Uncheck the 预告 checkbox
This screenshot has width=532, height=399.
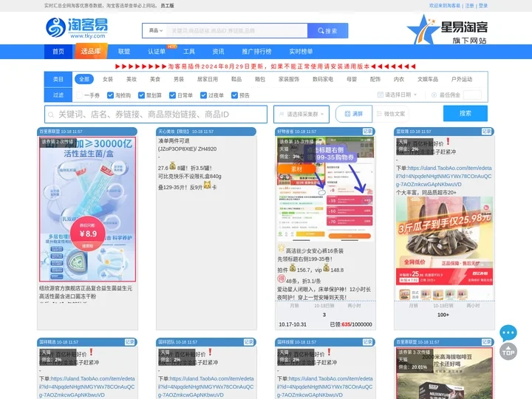tap(234, 95)
